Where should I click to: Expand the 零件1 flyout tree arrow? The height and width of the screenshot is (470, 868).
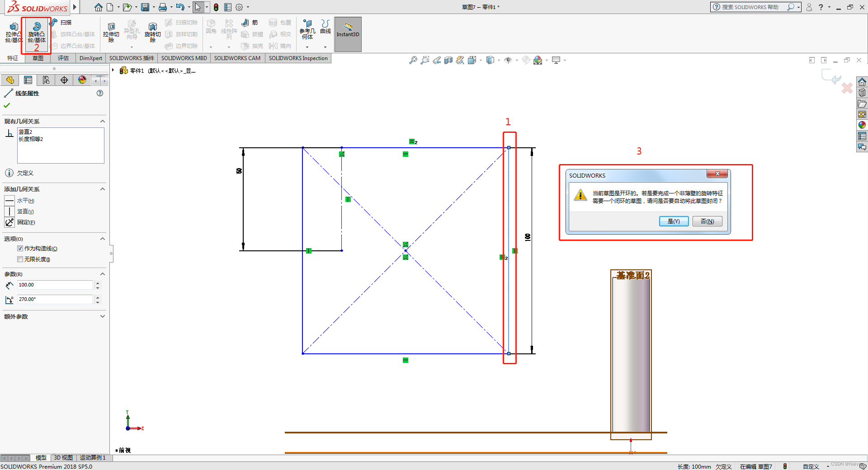click(x=113, y=70)
